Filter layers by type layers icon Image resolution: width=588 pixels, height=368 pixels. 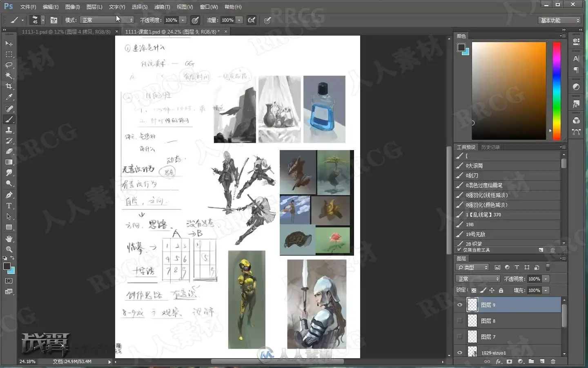click(517, 267)
